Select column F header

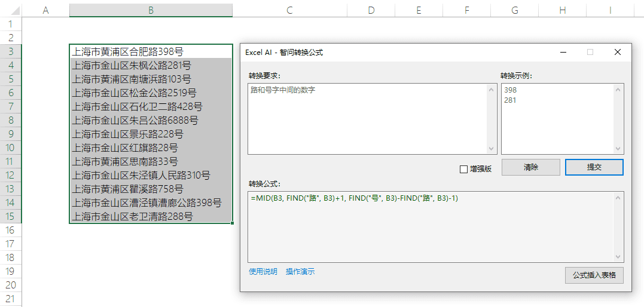pyautogui.click(x=466, y=11)
